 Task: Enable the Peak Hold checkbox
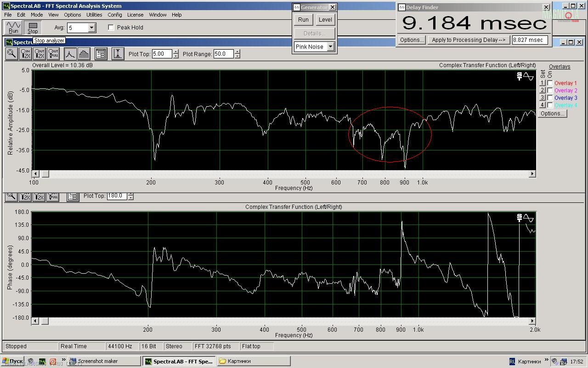[111, 28]
